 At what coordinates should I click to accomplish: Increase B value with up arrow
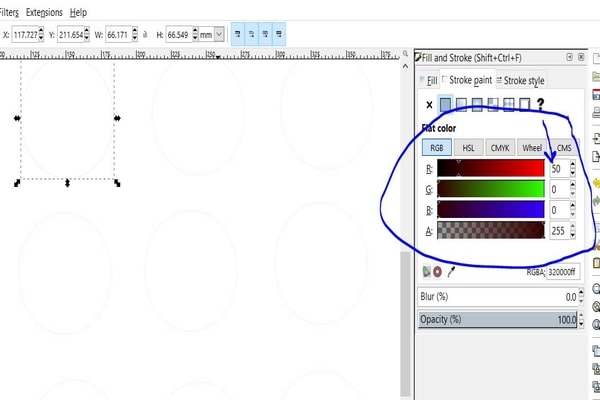pyautogui.click(x=572, y=206)
